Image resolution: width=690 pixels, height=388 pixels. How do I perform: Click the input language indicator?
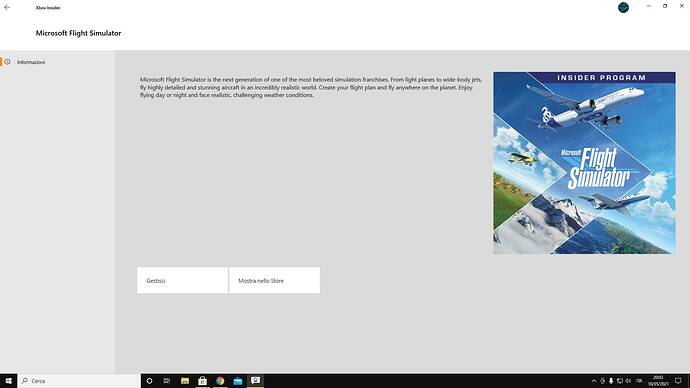click(x=639, y=381)
